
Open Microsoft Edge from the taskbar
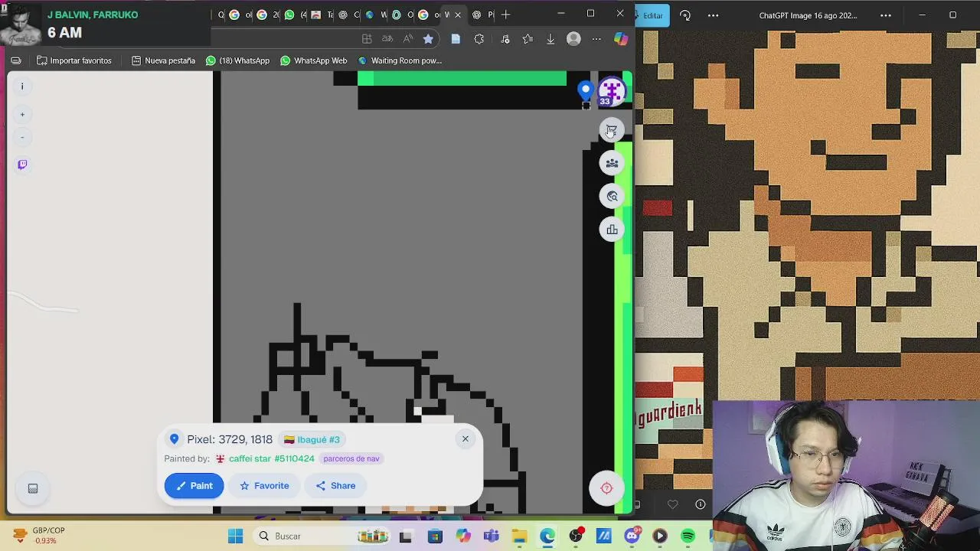(547, 536)
